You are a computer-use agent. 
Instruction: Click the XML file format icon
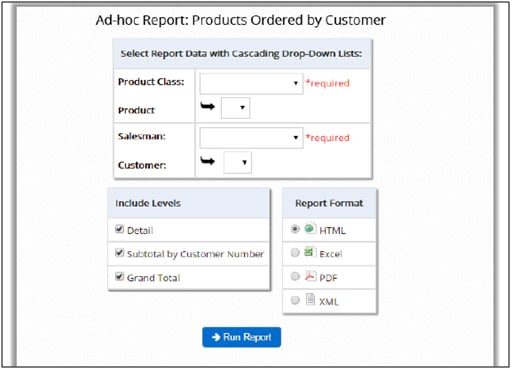point(310,299)
